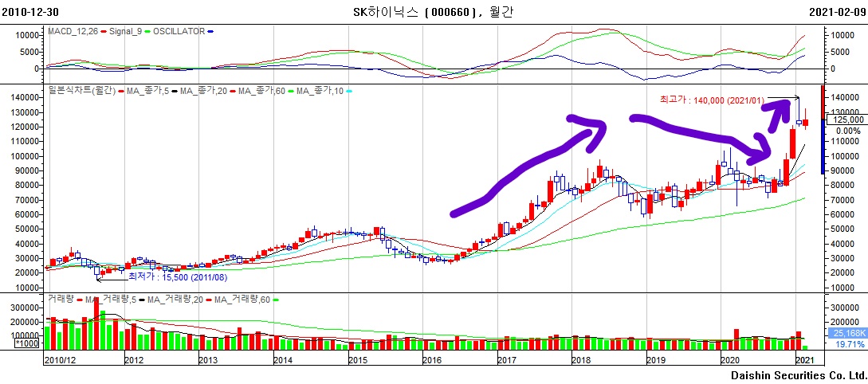Click the 2014 time axis label
Screen dimensions: 868x384
(283, 361)
